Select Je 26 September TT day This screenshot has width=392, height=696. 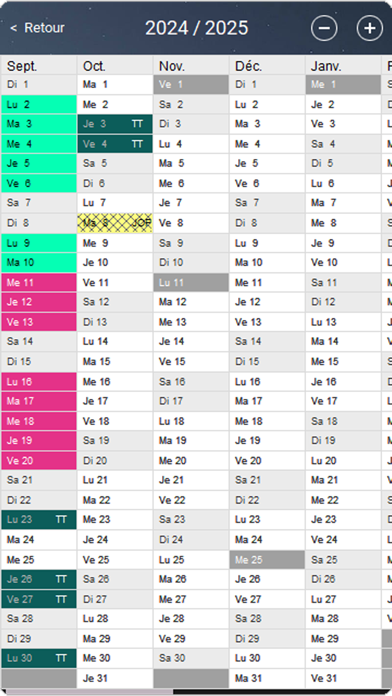tap(39, 579)
